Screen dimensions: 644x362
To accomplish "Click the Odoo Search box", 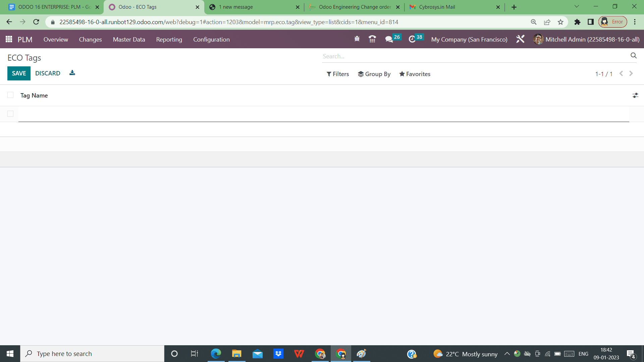I will click(476, 56).
